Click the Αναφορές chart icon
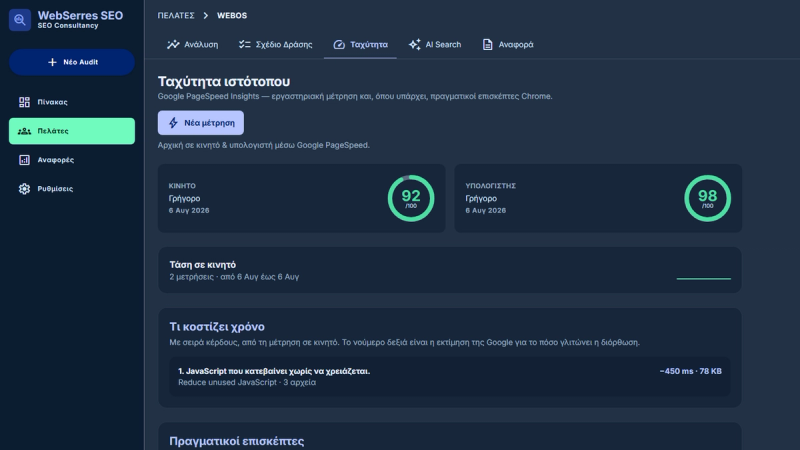Image resolution: width=800 pixels, height=450 pixels. [24, 160]
